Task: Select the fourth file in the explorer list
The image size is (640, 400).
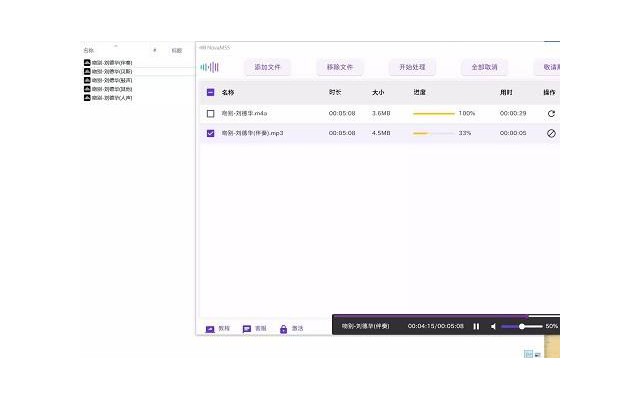Action: click(x=108, y=89)
